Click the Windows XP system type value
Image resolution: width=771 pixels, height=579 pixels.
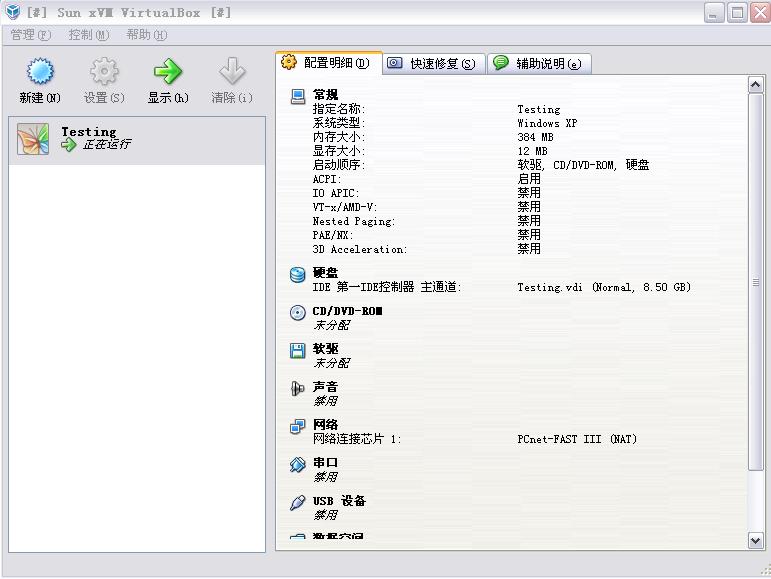547,123
